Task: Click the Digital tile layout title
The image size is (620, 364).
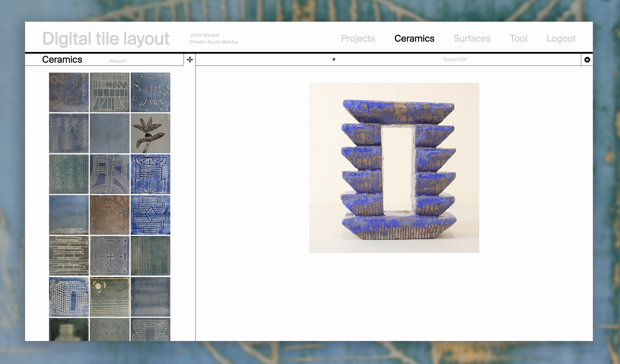Action: pos(106,39)
